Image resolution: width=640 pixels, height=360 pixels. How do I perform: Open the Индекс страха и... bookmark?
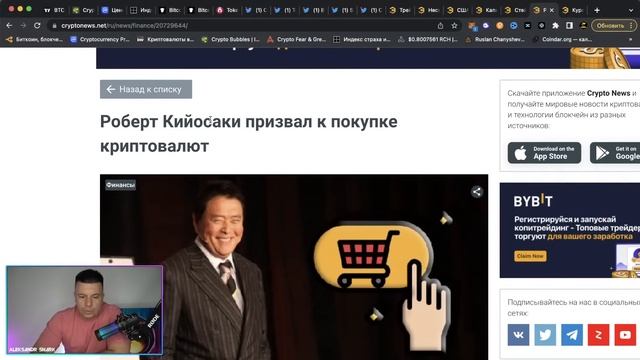(x=362, y=39)
